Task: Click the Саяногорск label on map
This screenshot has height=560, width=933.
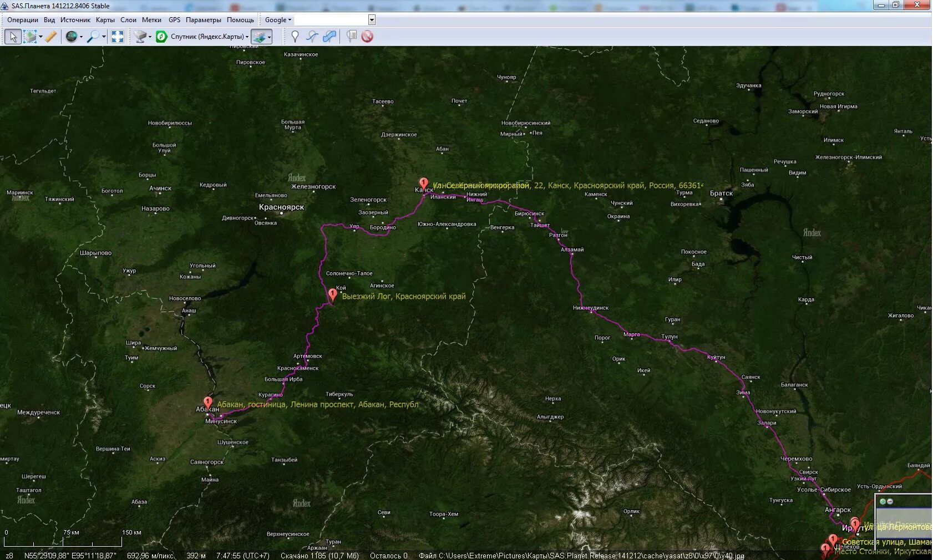Action: click(207, 462)
